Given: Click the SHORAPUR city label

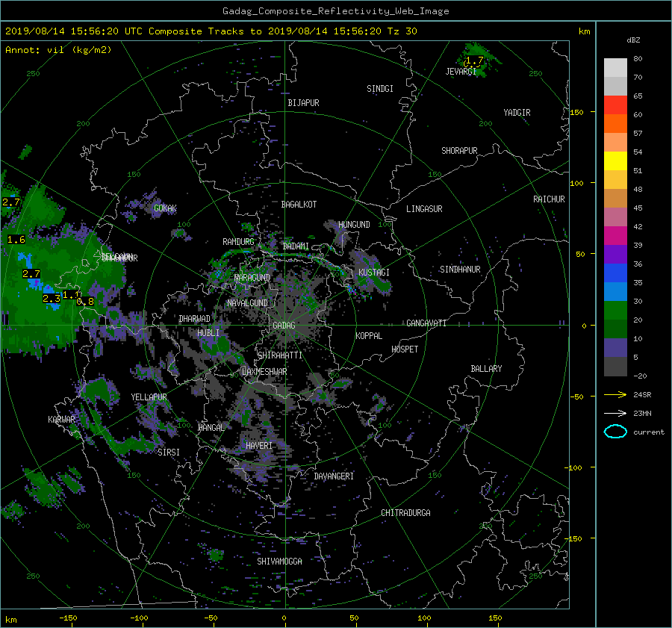Looking at the screenshot, I should (459, 151).
